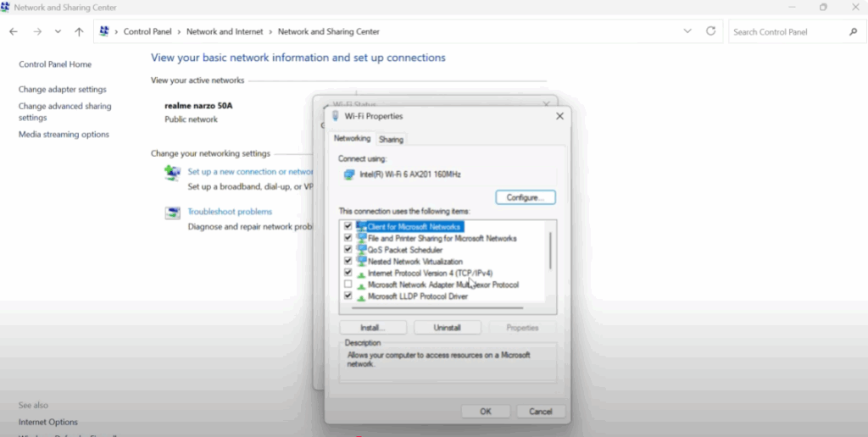
Task: Open Internet Options under See also
Action: [48, 422]
